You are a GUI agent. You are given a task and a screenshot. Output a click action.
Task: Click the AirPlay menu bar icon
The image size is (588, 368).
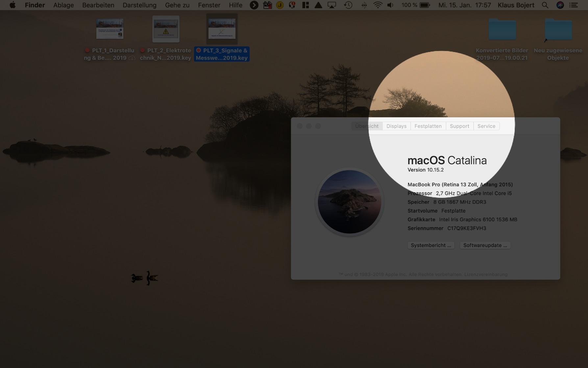332,5
